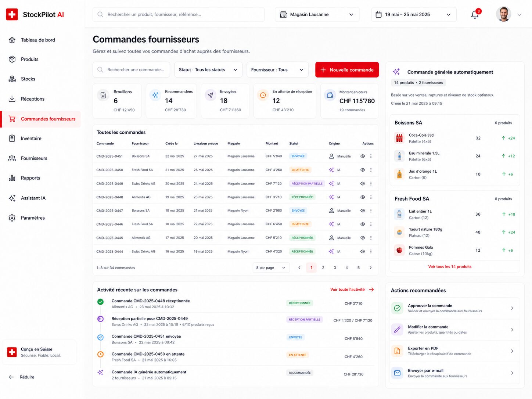
Task: Click the Recommandées sparkle icon
Action: pos(155,95)
